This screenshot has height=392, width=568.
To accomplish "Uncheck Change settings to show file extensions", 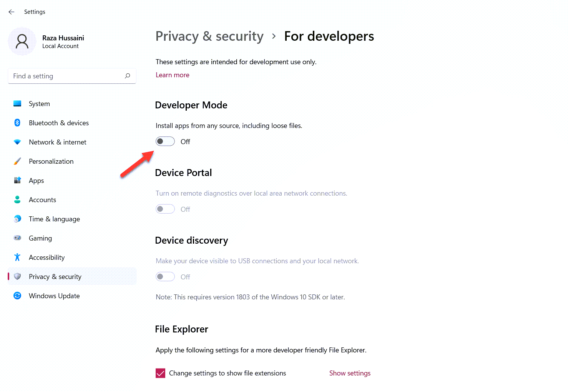I will coord(160,373).
